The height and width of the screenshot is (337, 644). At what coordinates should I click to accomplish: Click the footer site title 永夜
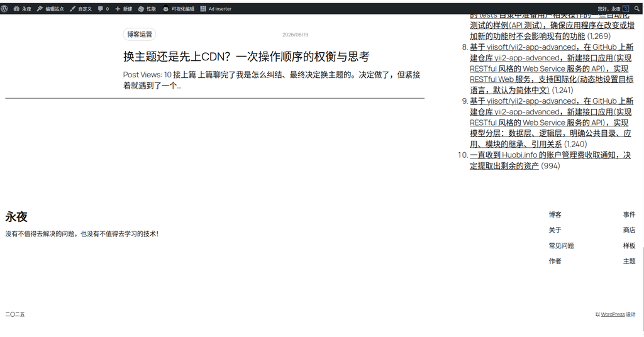point(16,217)
